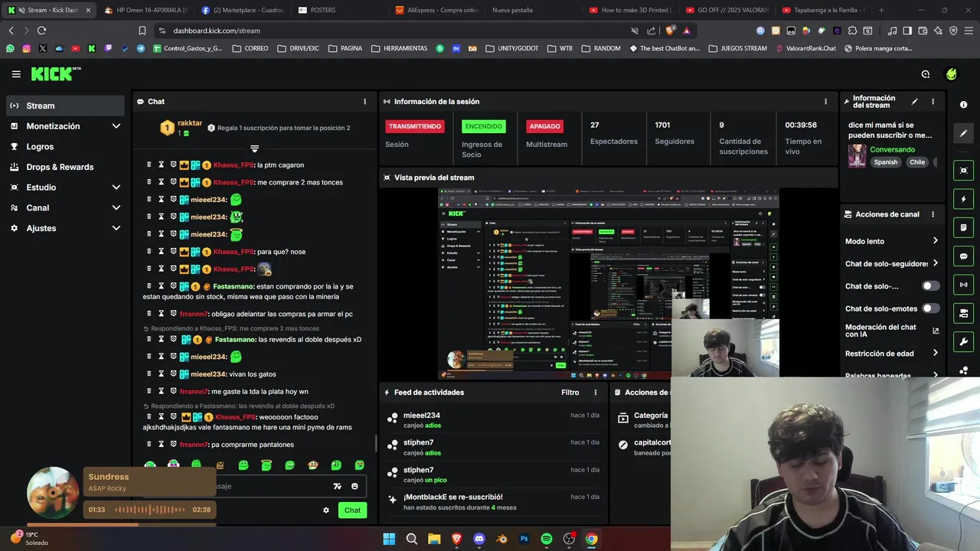Open the Filtro dropdown in activity feed

570,393
